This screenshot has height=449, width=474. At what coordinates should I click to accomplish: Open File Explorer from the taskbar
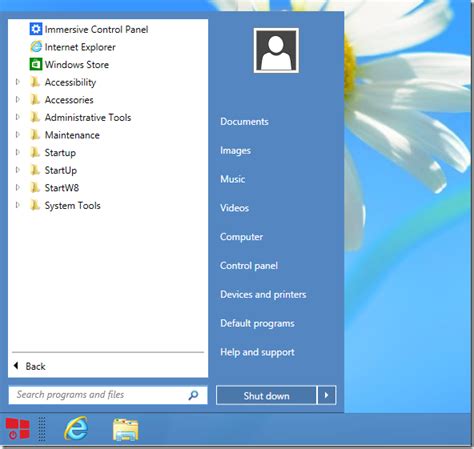(125, 429)
